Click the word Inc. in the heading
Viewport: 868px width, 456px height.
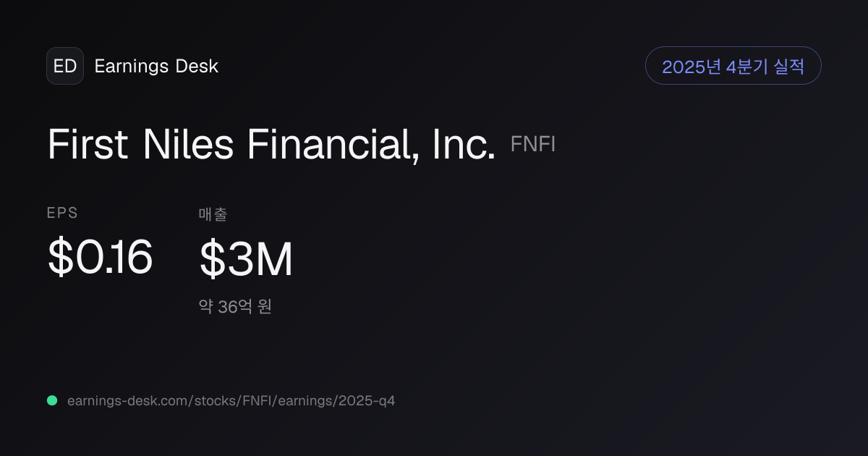point(464,144)
